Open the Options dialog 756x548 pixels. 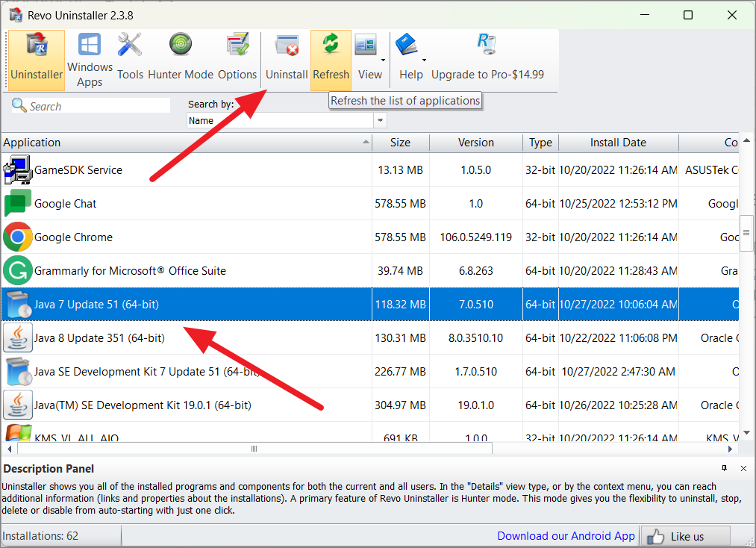click(x=237, y=60)
